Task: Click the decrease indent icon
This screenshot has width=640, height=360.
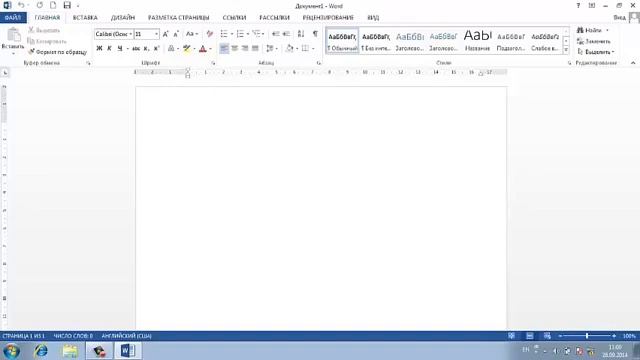Action: pyautogui.click(x=276, y=34)
